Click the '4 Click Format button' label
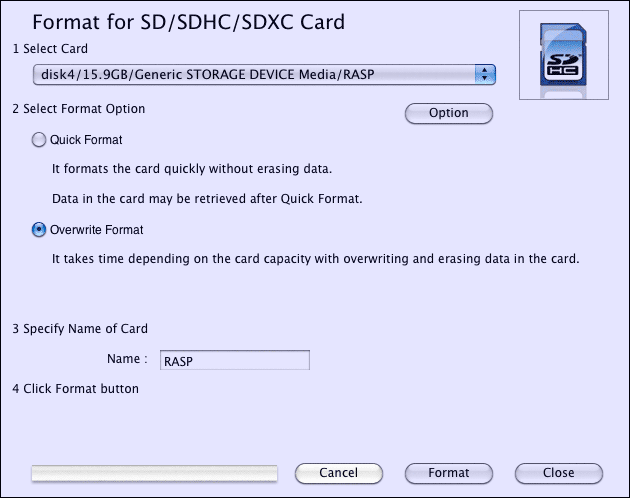Screen dimensions: 630x498 76,389
